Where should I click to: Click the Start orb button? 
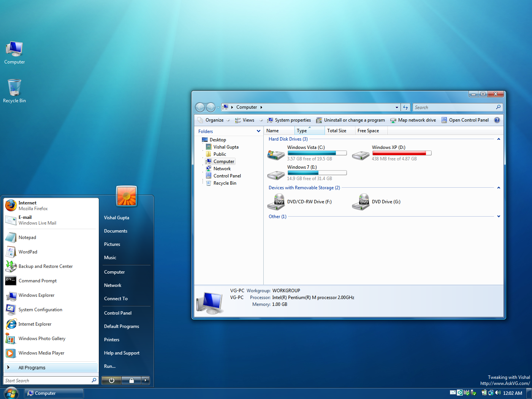(x=11, y=393)
